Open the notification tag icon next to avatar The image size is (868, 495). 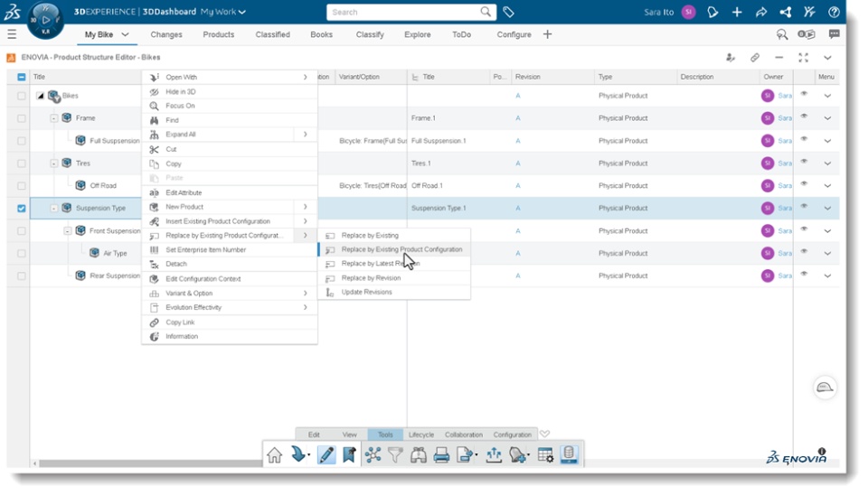pyautogui.click(x=712, y=12)
